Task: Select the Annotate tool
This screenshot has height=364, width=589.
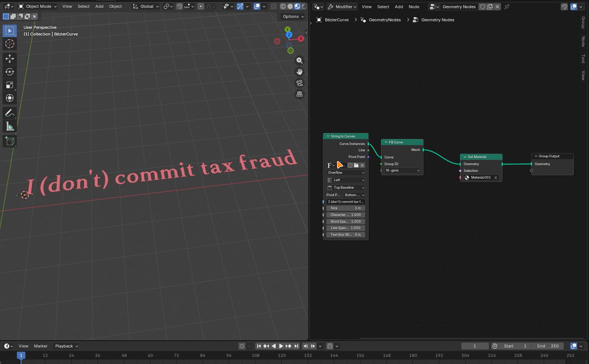Action: coord(10,113)
